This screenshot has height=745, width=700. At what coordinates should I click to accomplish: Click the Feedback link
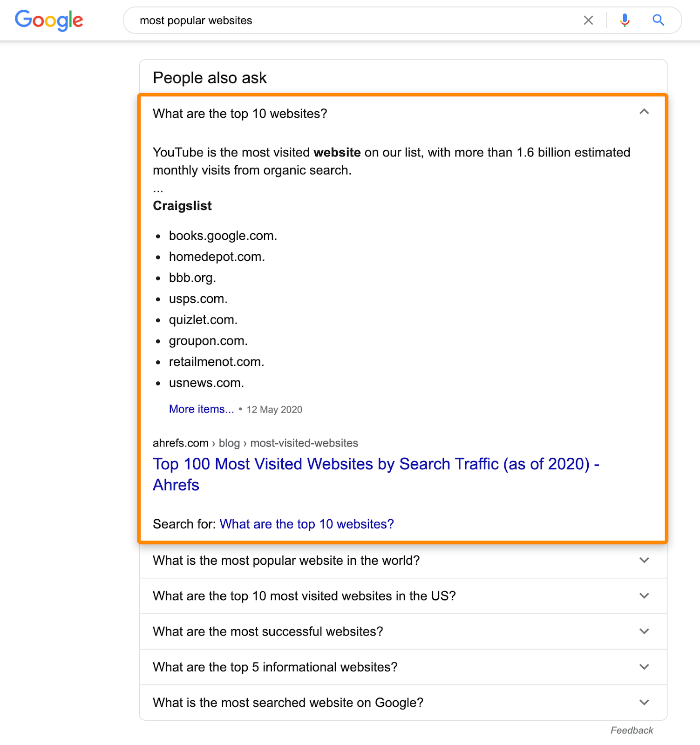tap(632, 730)
